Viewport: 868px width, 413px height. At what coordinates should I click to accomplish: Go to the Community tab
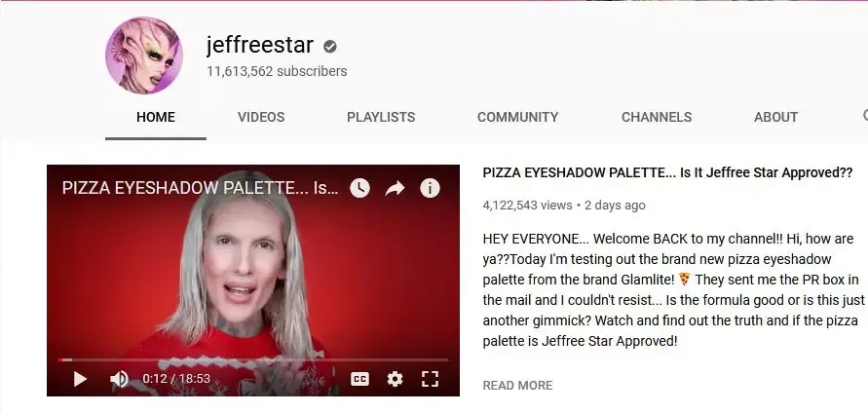(x=517, y=117)
